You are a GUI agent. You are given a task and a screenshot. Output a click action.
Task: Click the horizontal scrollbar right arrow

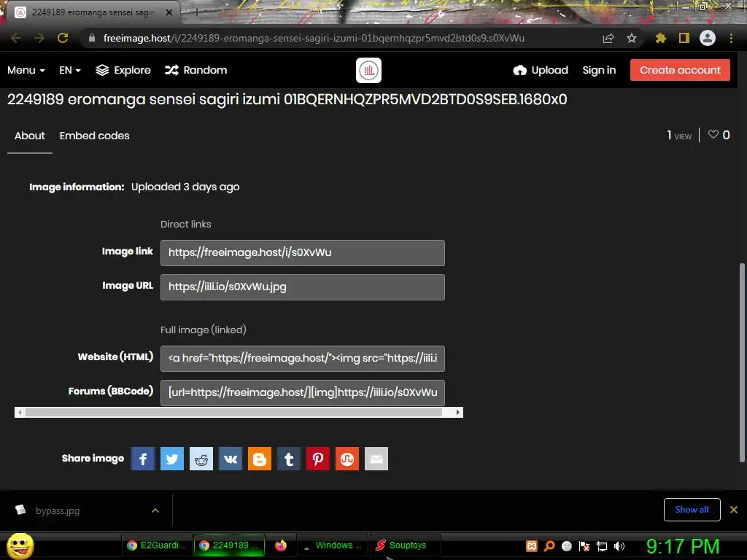coord(458,413)
